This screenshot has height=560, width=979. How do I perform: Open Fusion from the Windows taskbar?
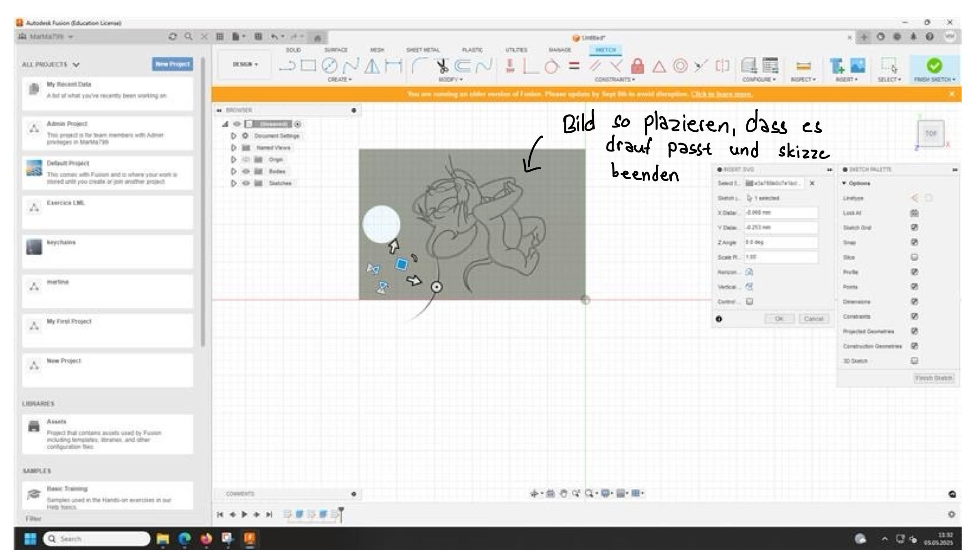[x=249, y=539]
